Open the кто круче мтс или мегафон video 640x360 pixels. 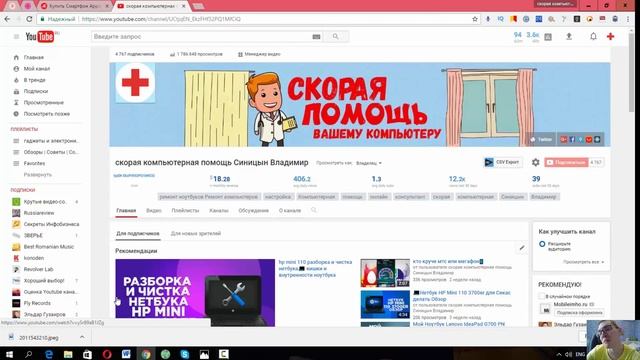(447, 261)
